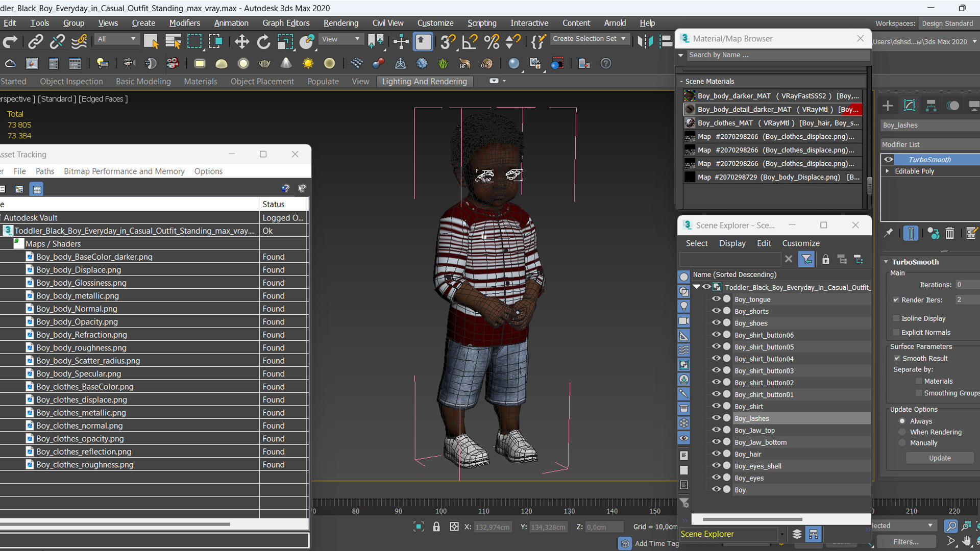The height and width of the screenshot is (551, 980).
Task: Activate the Select and Rotate tool
Action: [263, 41]
